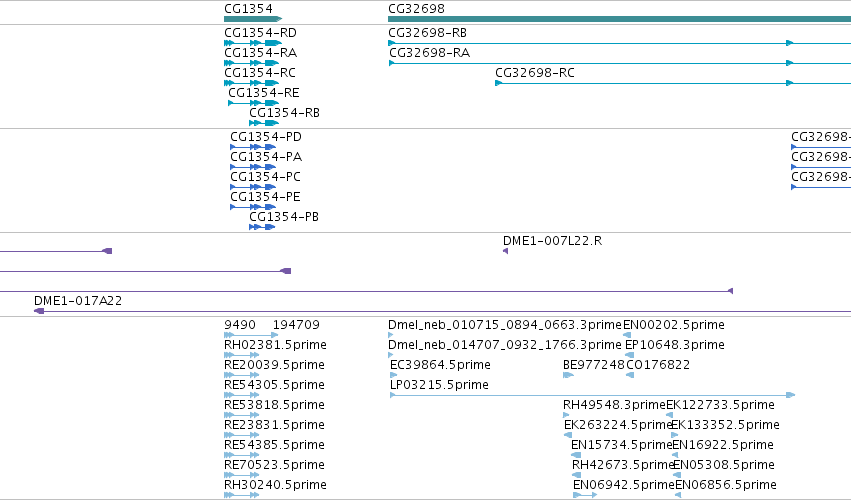Select the RE54385.5prime EST
Screen dimensions: 851x500
pos(274,445)
